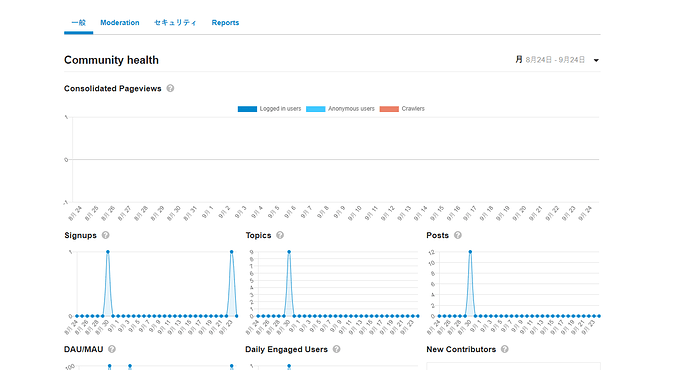
Task: Select the 8月24日 - 9月24日 date range text
Action: point(555,59)
